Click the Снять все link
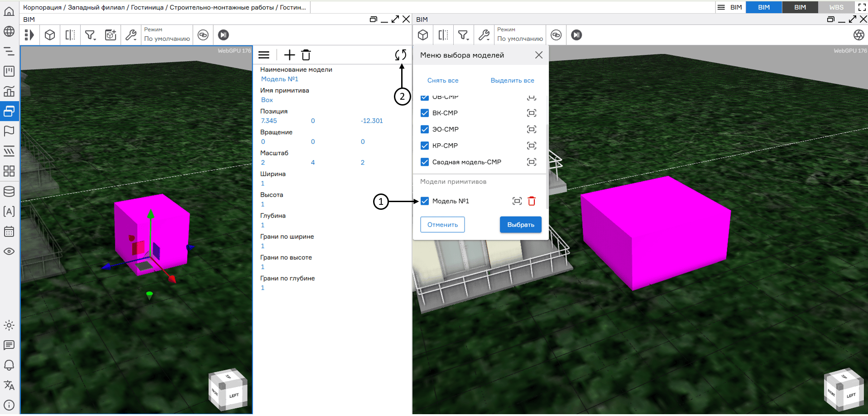 pos(442,81)
